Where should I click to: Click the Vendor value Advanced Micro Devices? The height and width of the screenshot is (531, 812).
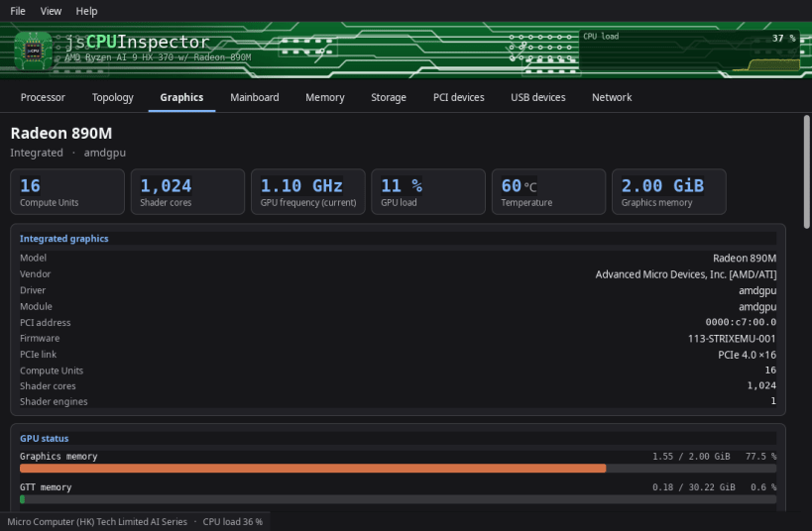(686, 274)
